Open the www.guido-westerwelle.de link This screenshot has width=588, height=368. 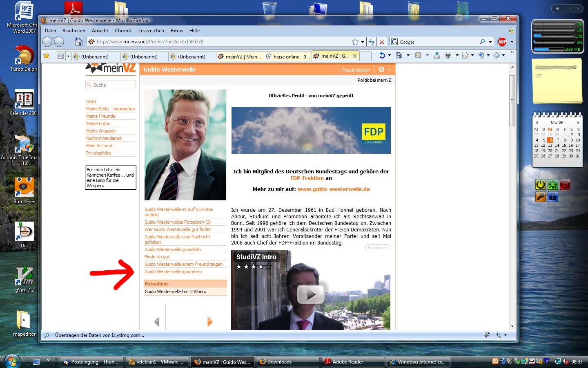coord(334,189)
